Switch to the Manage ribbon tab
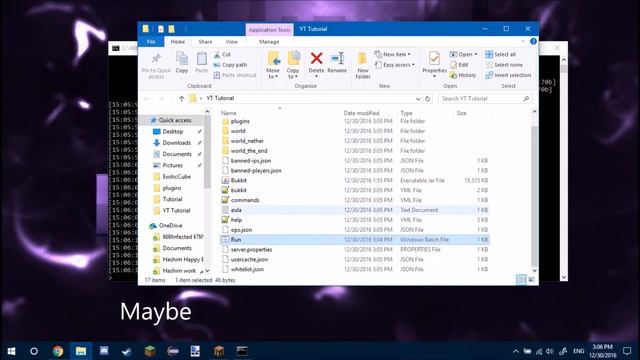Screen dimensions: 640x360 pyautogui.click(x=269, y=42)
